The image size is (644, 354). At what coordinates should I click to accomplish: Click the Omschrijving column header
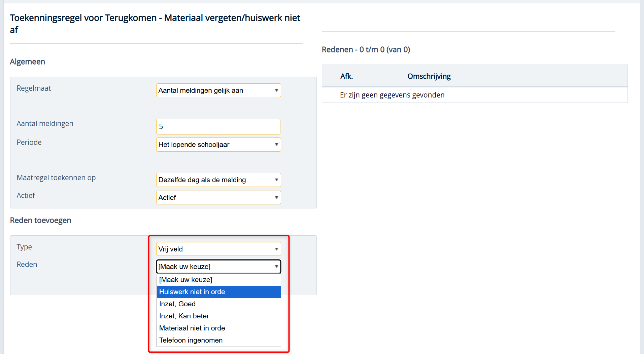click(429, 76)
